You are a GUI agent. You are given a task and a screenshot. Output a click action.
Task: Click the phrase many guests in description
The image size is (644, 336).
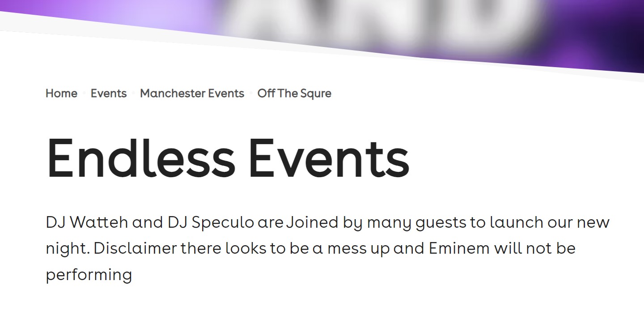coord(416,222)
